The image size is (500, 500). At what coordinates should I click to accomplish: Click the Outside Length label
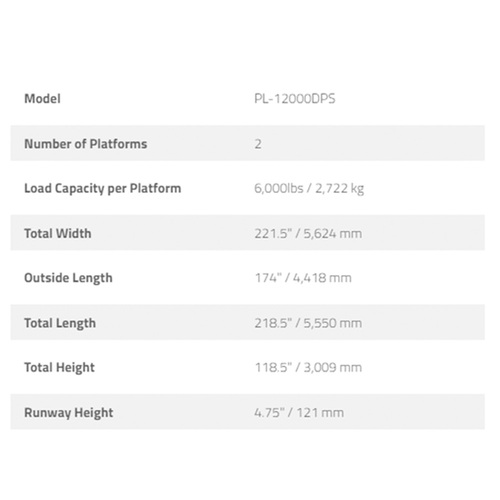pos(68,278)
